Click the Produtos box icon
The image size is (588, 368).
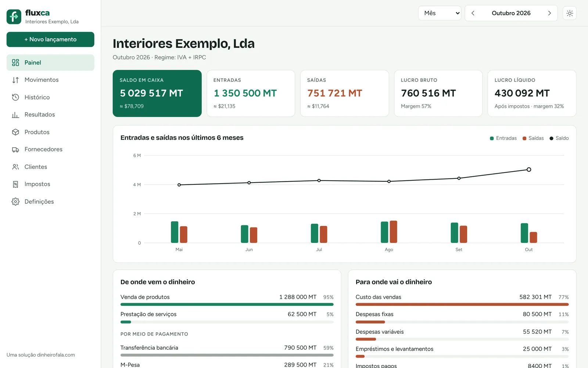click(x=15, y=132)
